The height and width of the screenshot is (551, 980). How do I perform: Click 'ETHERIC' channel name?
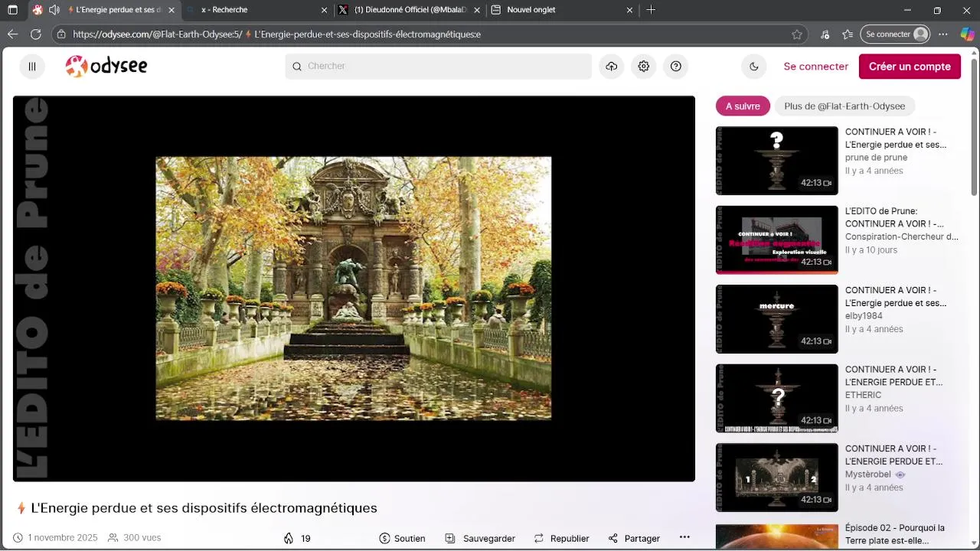coord(863,396)
